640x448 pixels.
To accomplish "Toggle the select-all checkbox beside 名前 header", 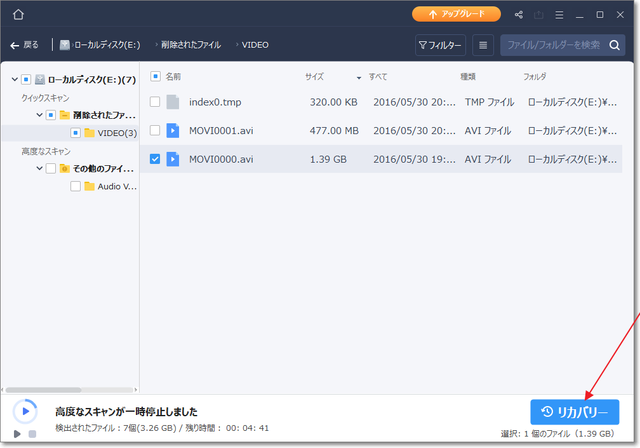I will coord(154,76).
